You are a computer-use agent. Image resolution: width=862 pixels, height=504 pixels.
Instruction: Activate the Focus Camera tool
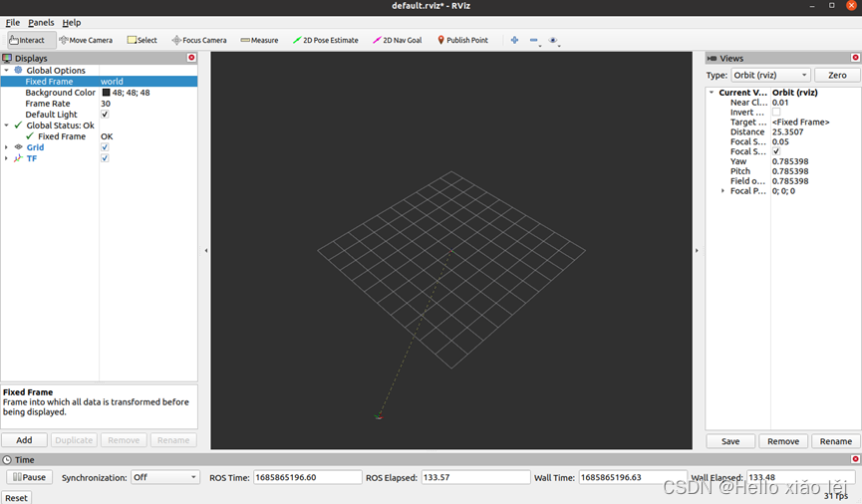coord(199,40)
